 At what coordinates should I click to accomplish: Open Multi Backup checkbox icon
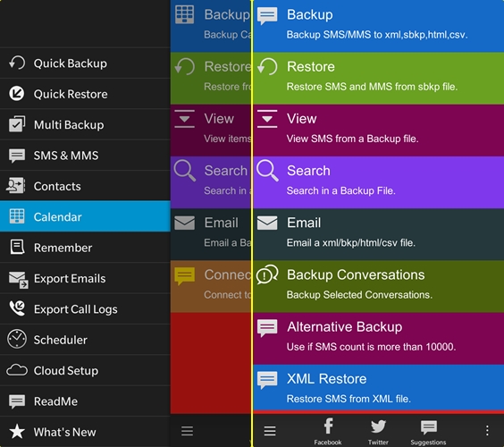click(x=17, y=124)
